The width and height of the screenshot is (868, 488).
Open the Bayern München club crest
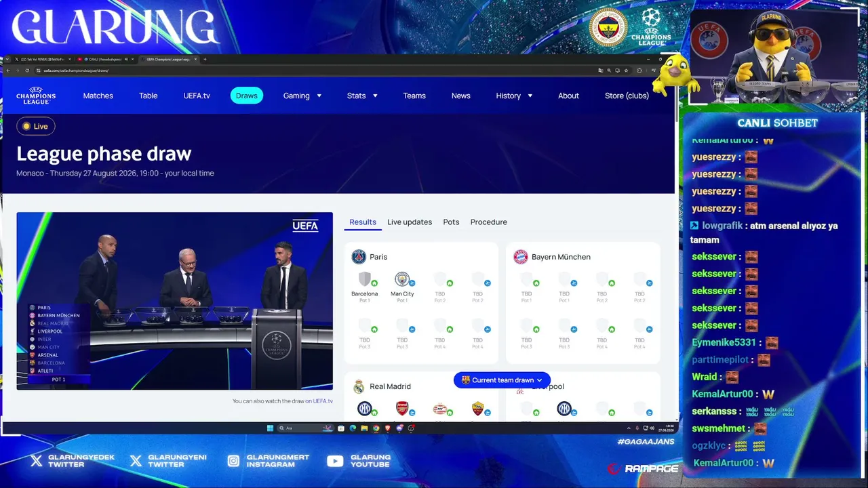(520, 257)
